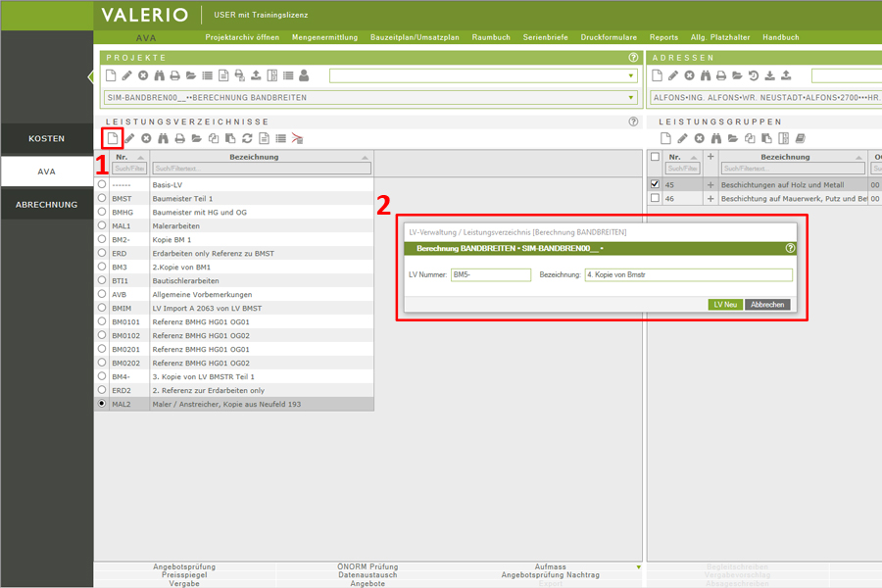
Task: Open ÖNORM Prüfung at the bottom
Action: tap(367, 566)
